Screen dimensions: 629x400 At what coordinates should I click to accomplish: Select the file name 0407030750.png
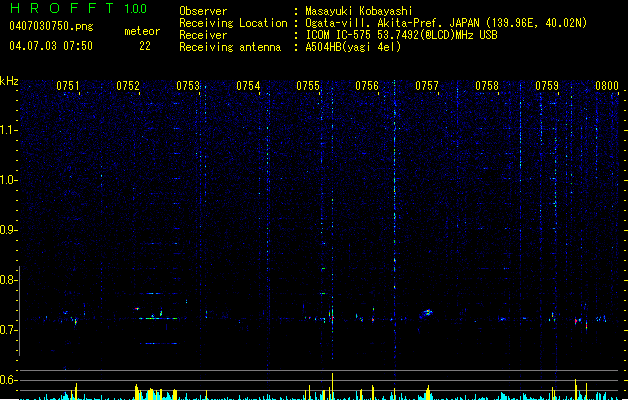tap(51, 26)
